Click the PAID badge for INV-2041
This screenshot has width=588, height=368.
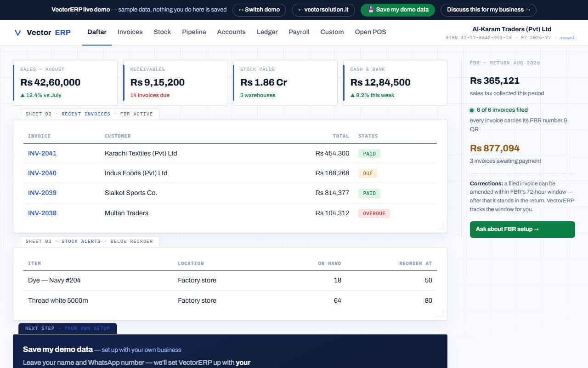point(369,154)
